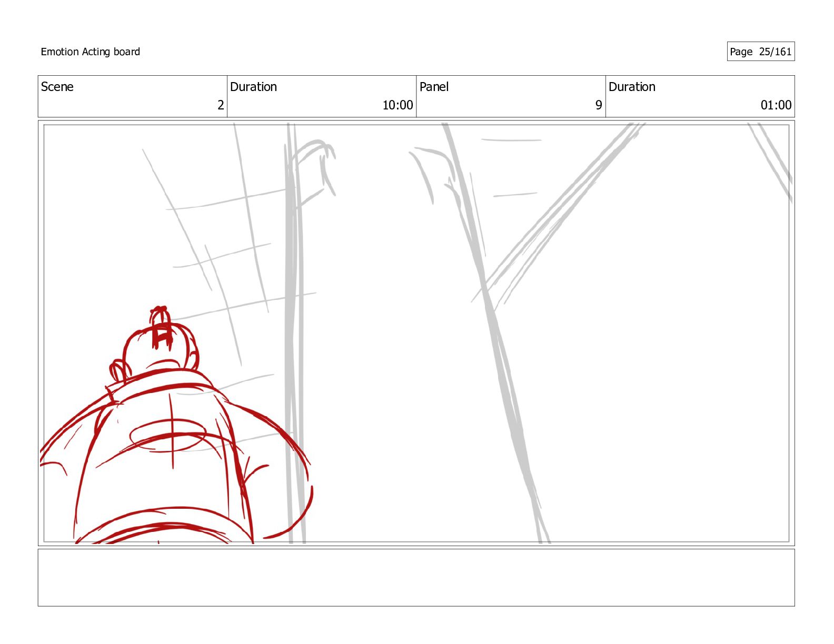
Task: Select the 'Panel' header label
Action: (434, 87)
